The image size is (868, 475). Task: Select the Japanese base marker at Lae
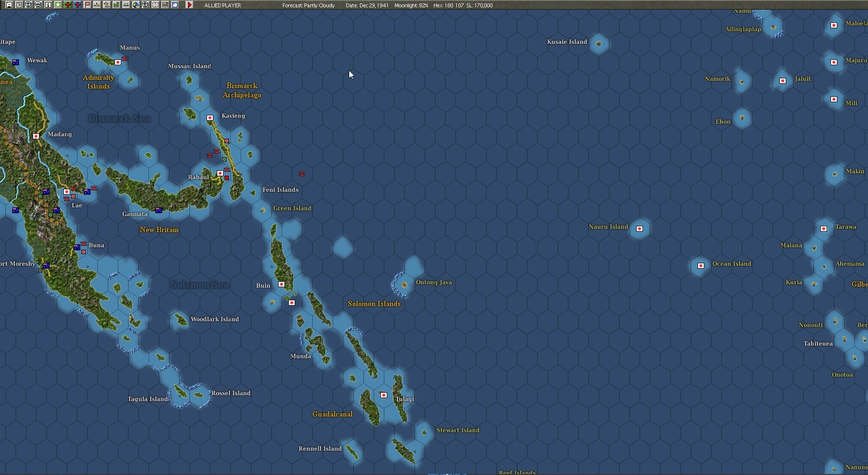tap(67, 192)
